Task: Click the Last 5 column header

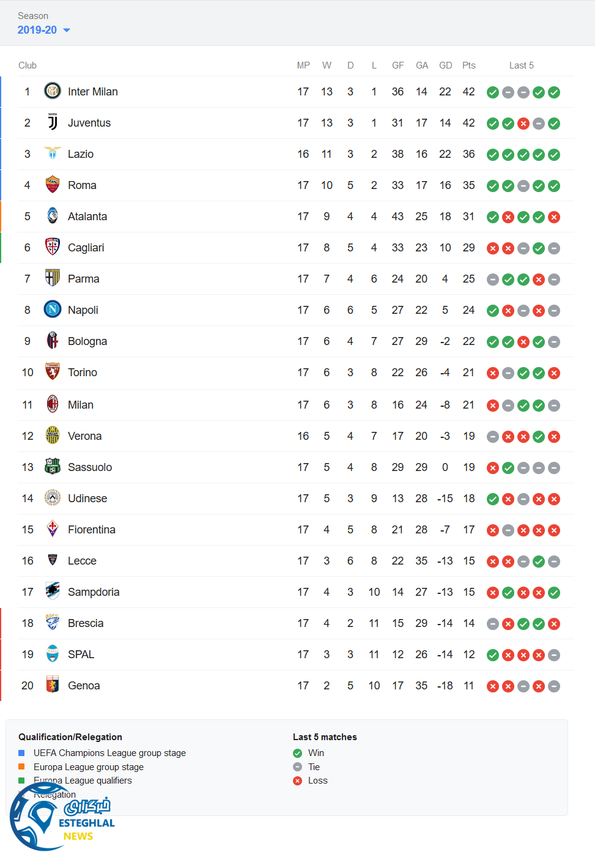Action: [x=522, y=65]
